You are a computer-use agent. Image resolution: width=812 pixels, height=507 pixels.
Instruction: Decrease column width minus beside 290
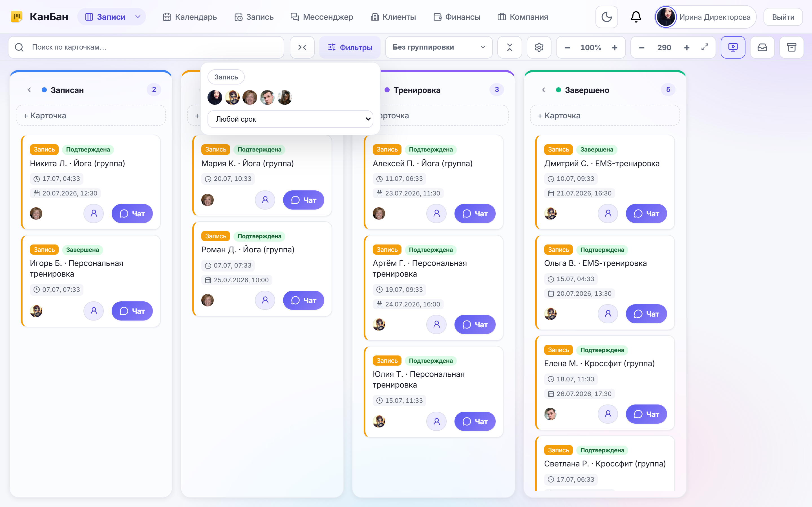tap(641, 48)
